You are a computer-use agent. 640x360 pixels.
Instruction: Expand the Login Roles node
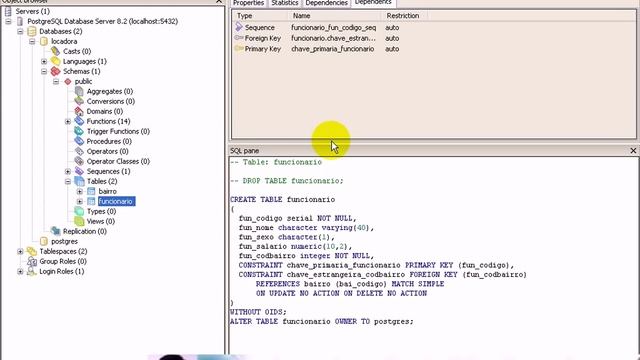20,271
